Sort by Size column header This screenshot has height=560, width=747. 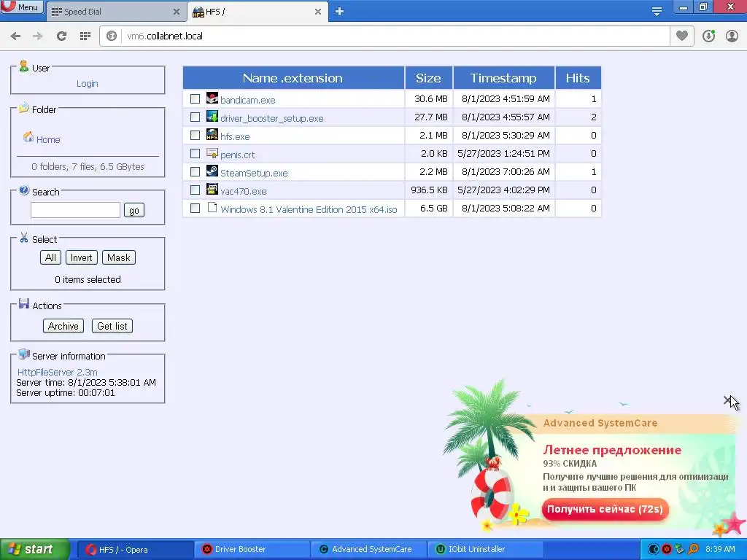(428, 78)
